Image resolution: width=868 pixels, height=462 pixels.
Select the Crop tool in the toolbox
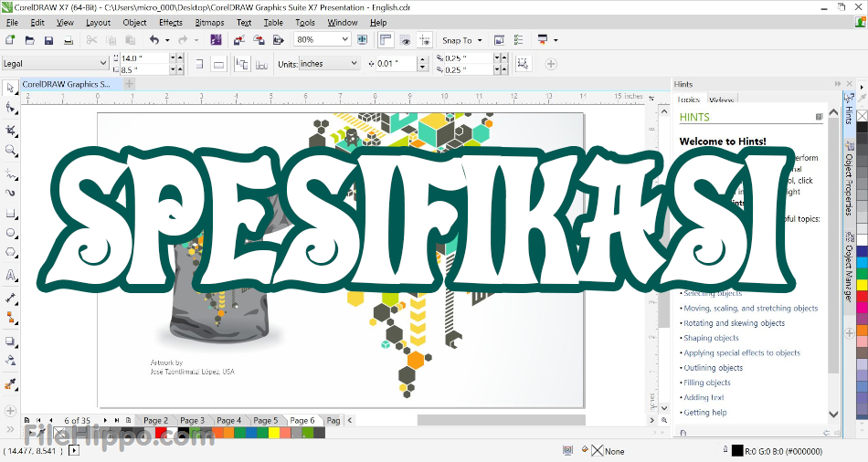[10, 130]
